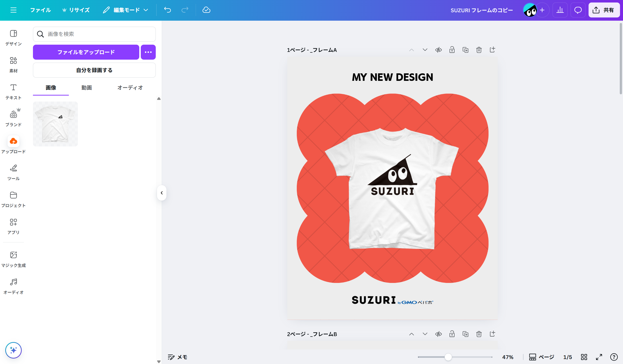Open the 素材 elements panel
The width and height of the screenshot is (623, 364).
pos(13,65)
